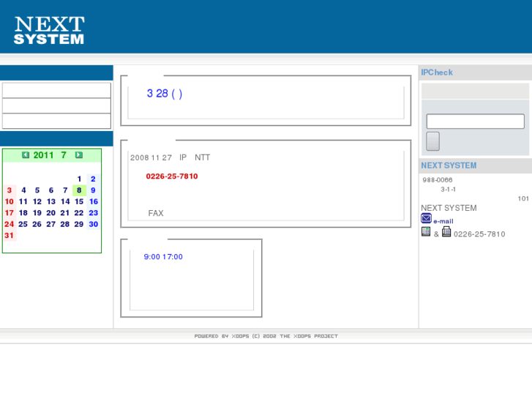
Task: Select calendar day 9
Action: pos(93,190)
